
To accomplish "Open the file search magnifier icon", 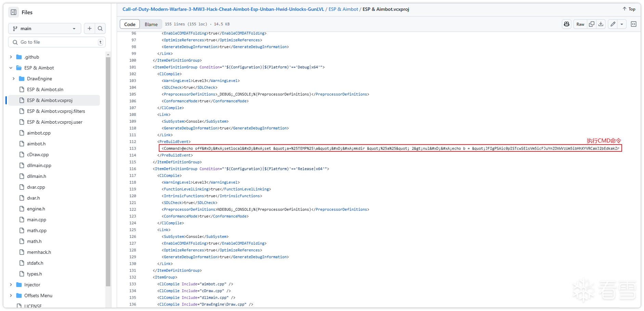I will click(x=100, y=28).
